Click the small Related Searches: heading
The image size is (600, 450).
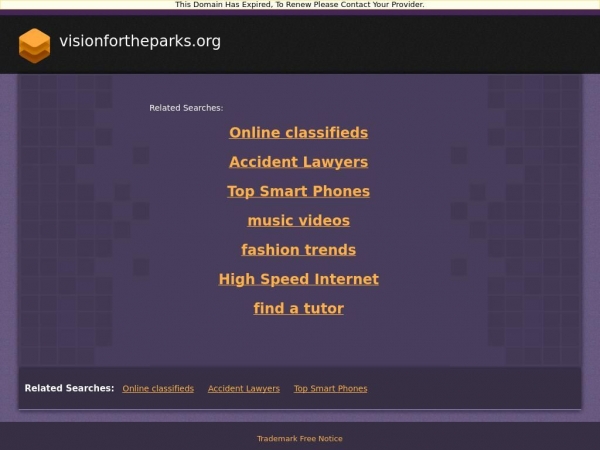coord(186,108)
